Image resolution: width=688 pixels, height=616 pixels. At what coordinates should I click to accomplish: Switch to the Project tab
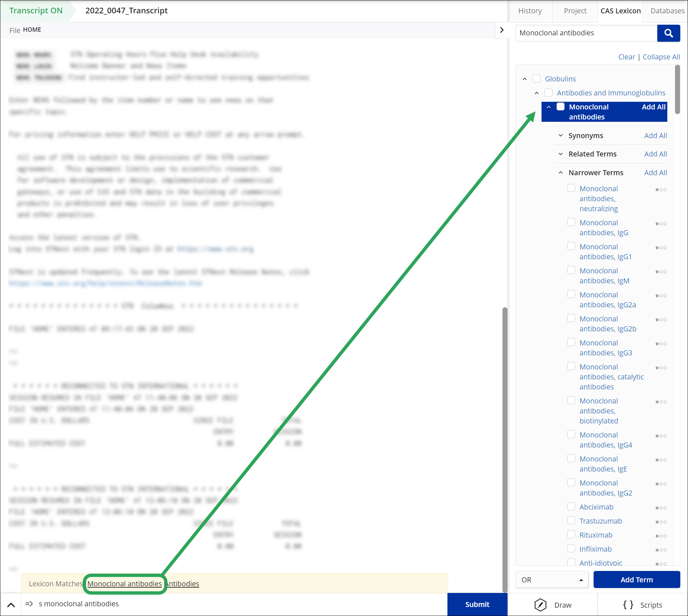coord(575,11)
